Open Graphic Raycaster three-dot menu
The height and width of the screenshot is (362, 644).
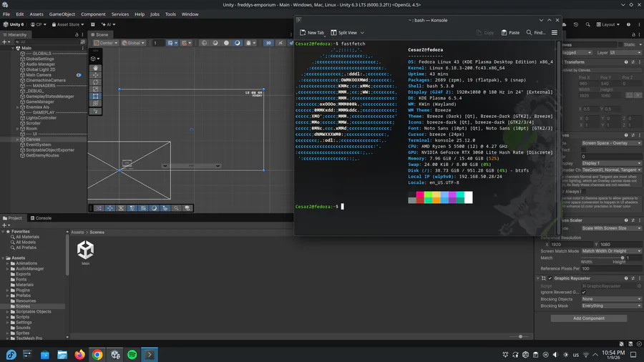[640, 278]
